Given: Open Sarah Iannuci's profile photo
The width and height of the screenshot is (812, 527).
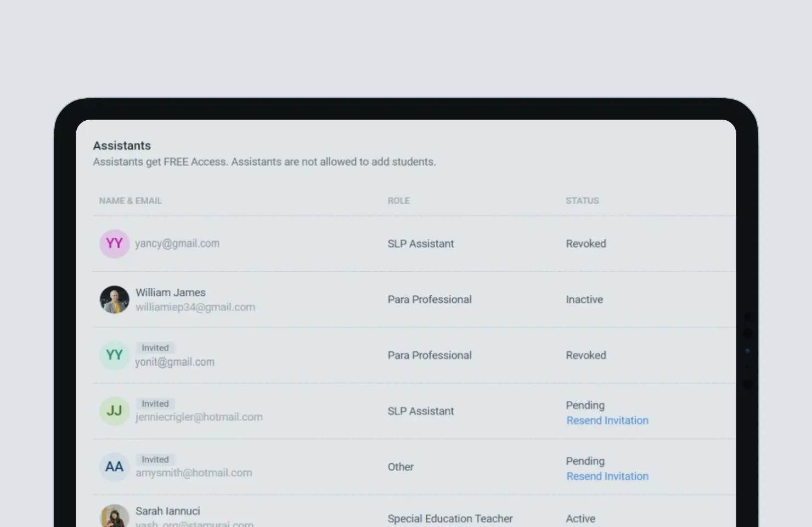Looking at the screenshot, I should click(x=114, y=516).
